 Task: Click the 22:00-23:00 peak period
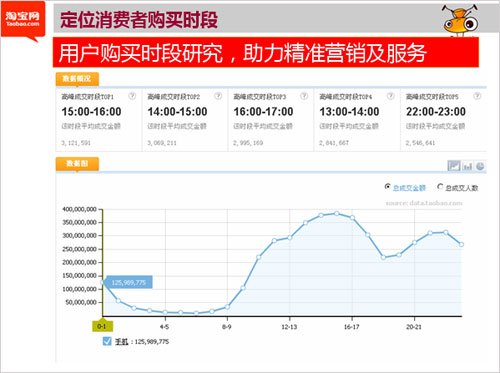436,112
